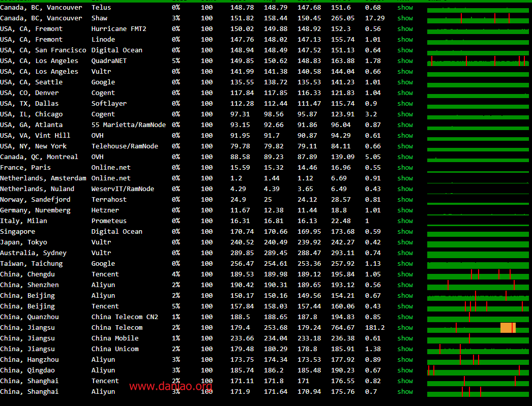Select worst value "764.67"
This screenshot has height=406, width=532.
point(343,328)
